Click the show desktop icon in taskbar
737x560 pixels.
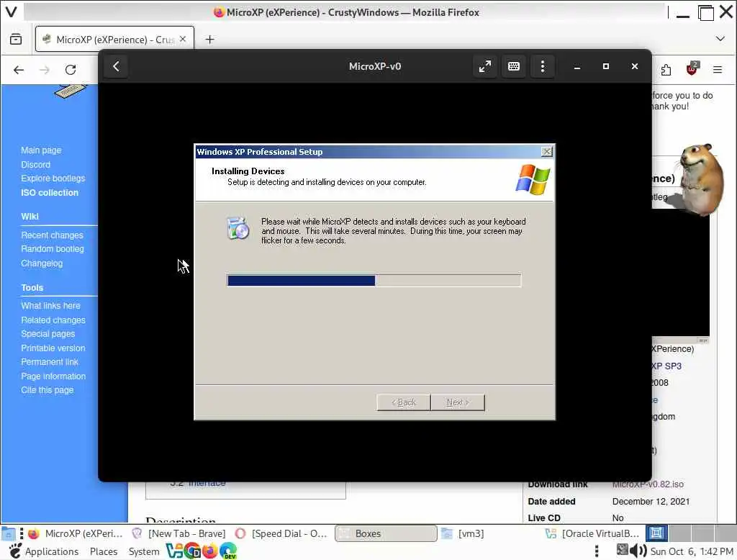point(8,533)
